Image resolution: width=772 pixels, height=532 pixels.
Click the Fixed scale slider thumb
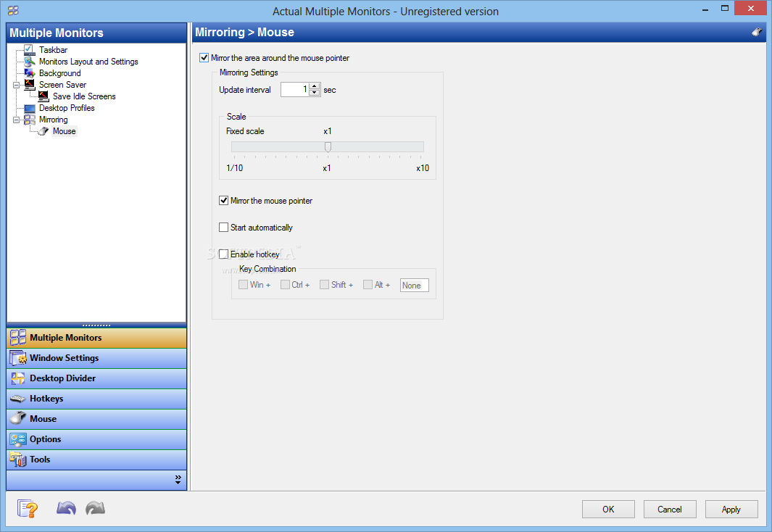coord(328,147)
